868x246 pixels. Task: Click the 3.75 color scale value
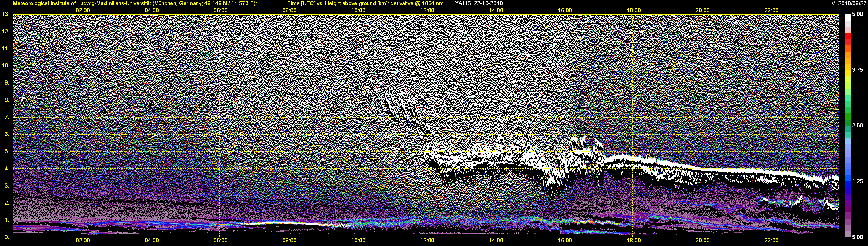858,70
